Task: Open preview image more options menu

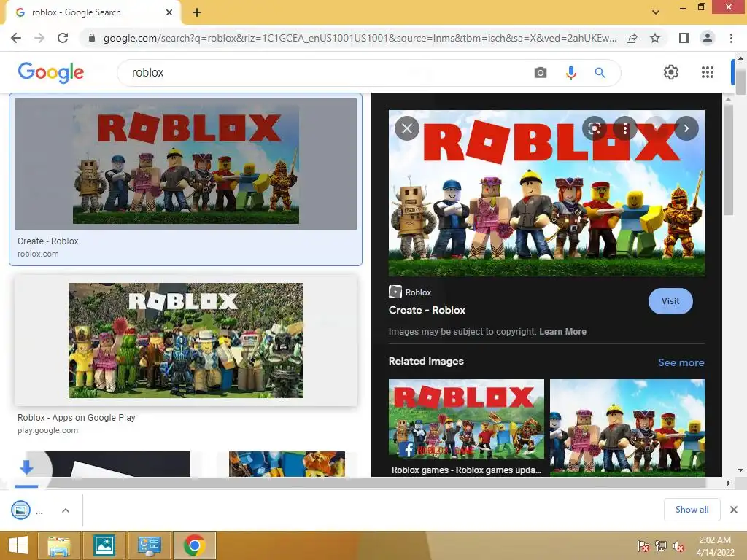Action: tap(625, 128)
